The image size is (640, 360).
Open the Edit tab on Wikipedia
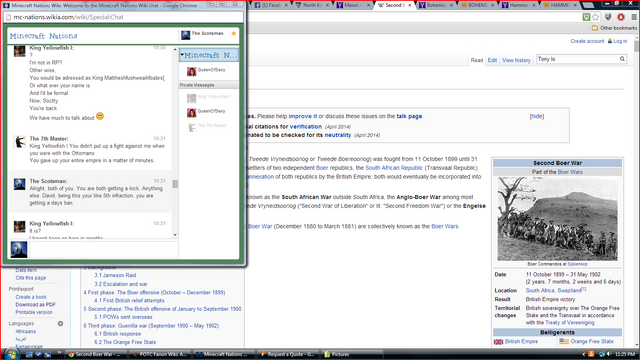(492, 60)
